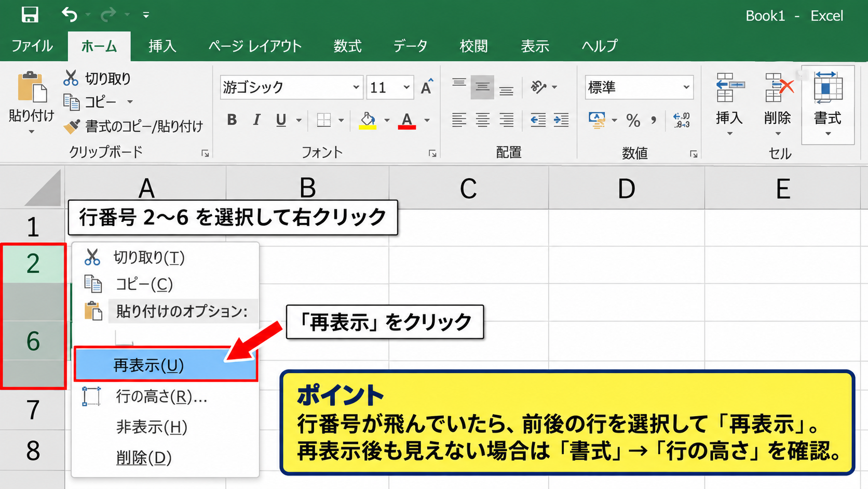Click the increase indent icon

(561, 120)
